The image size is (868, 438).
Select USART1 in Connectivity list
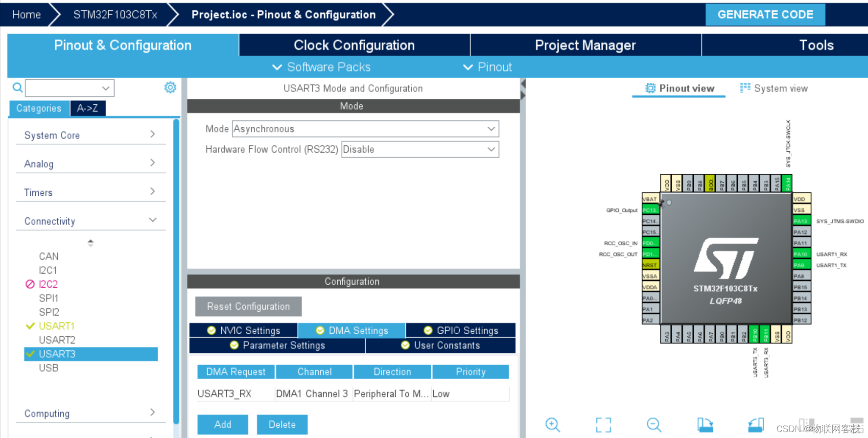57,326
